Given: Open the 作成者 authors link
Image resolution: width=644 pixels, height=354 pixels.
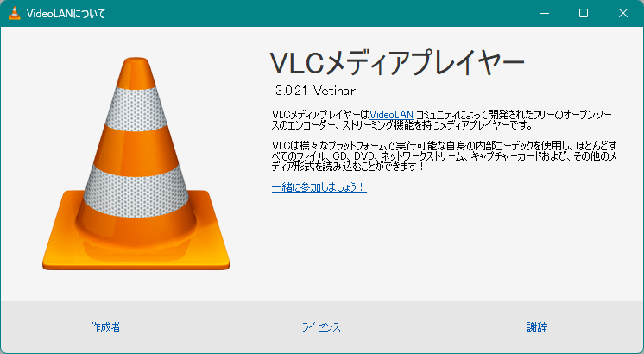Looking at the screenshot, I should coord(106,327).
